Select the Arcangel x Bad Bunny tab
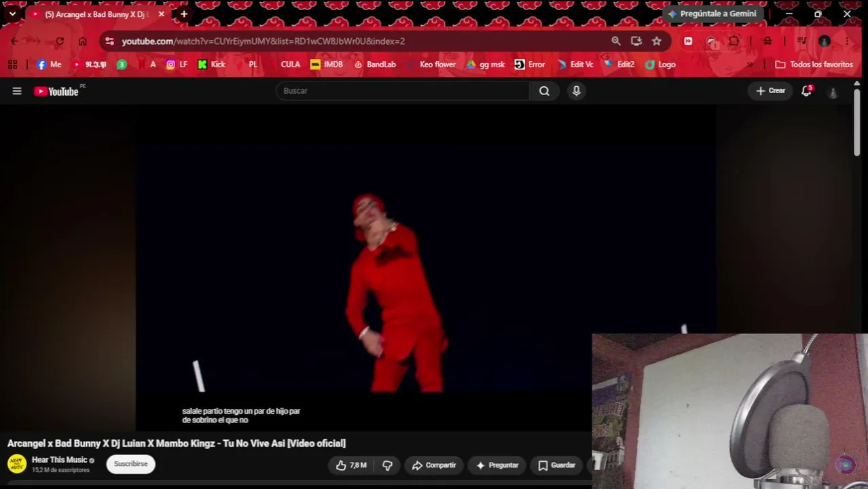 coord(95,14)
